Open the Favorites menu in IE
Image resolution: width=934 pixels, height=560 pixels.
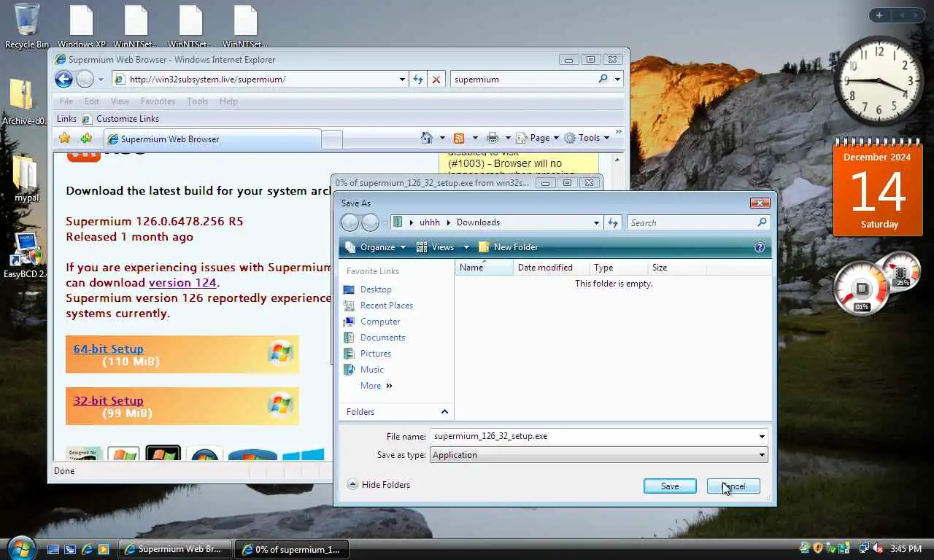point(158,101)
